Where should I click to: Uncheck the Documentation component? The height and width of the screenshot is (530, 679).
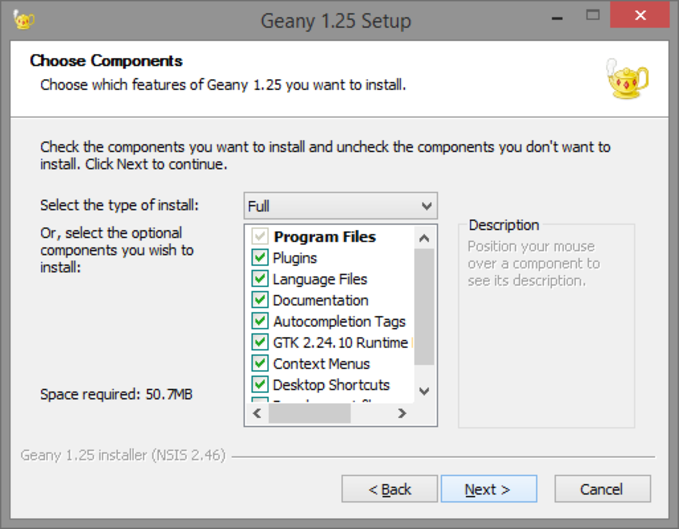(260, 300)
